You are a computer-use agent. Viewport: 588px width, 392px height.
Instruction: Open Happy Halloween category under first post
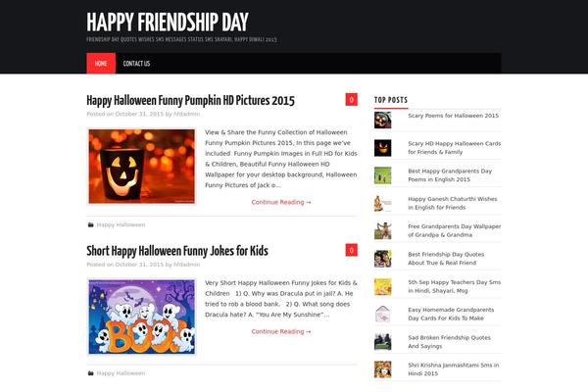(x=121, y=224)
